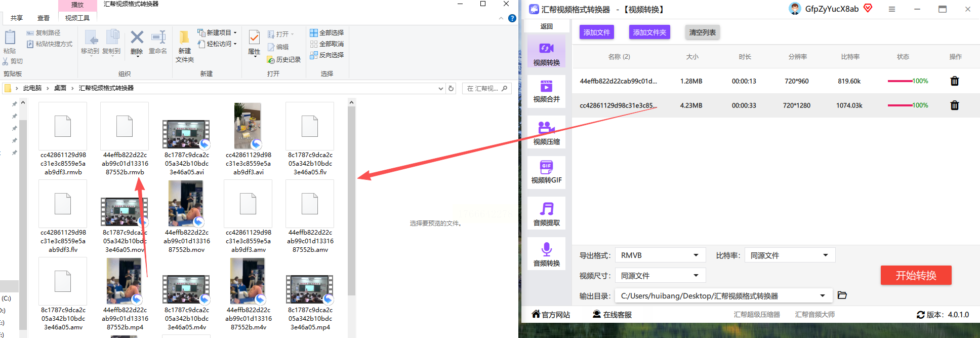Image resolution: width=980 pixels, height=338 pixels.
Task: Click 此电脑 in the address breadcrumb
Action: [32, 88]
